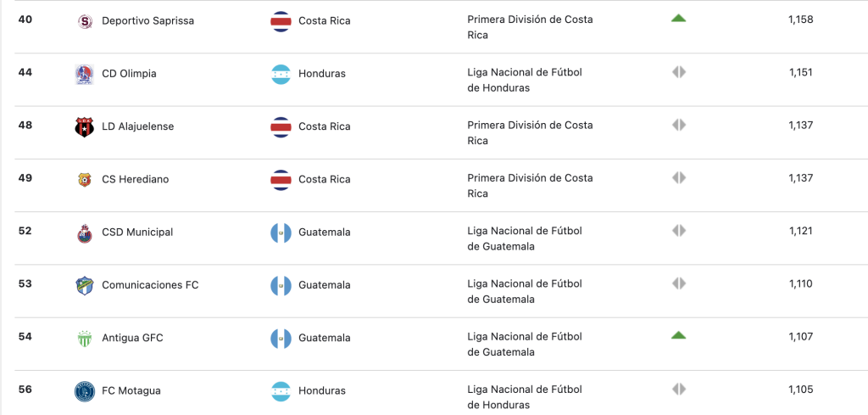This screenshot has width=868, height=415.
Task: Click gray no-change indicator for CD Olimpia
Action: [679, 72]
